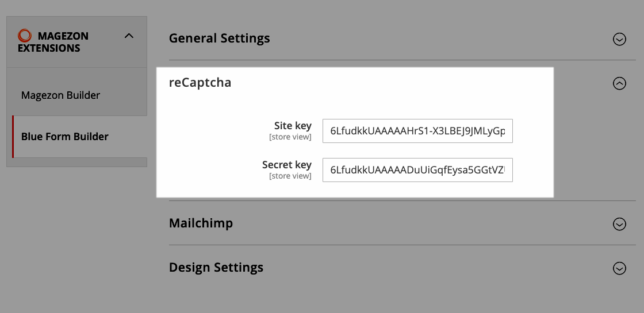Viewport: 644px width, 313px height.
Task: Expand Mailchimp using its circle arrow icon
Action: point(619,224)
